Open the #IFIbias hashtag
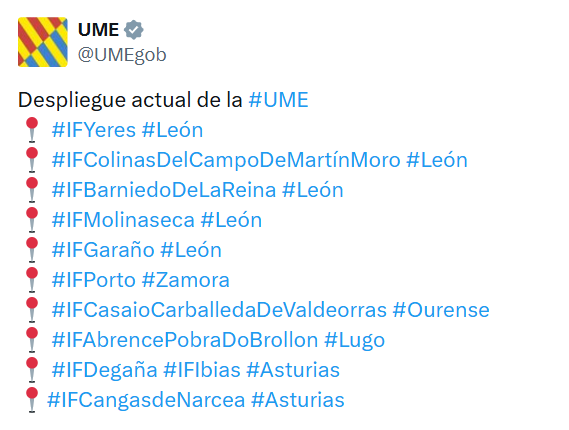This screenshot has width=569, height=430. tap(202, 370)
